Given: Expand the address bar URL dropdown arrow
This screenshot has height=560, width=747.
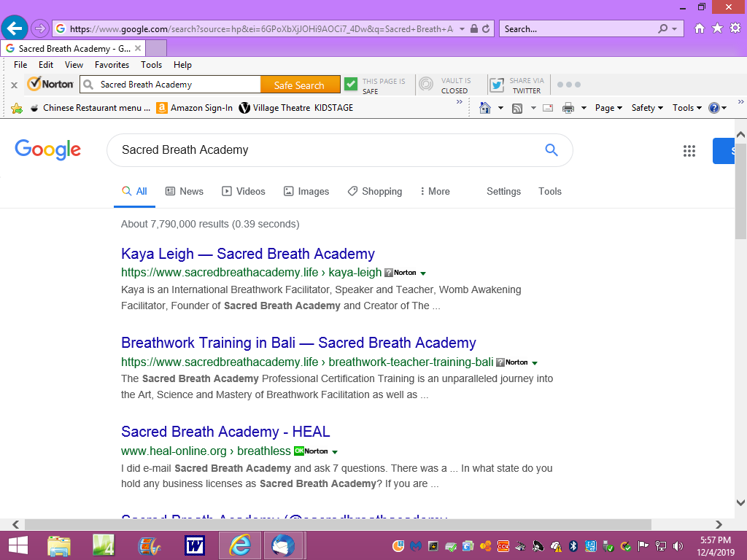Looking at the screenshot, I should [462, 29].
